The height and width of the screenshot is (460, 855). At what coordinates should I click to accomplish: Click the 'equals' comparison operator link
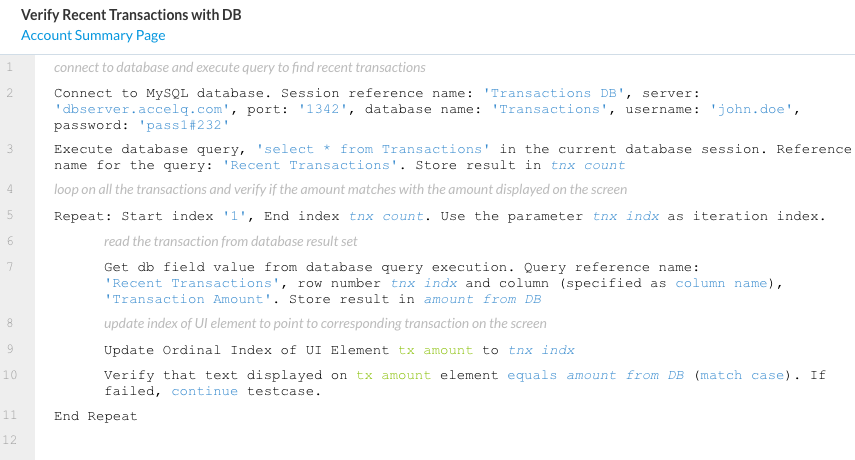532,375
